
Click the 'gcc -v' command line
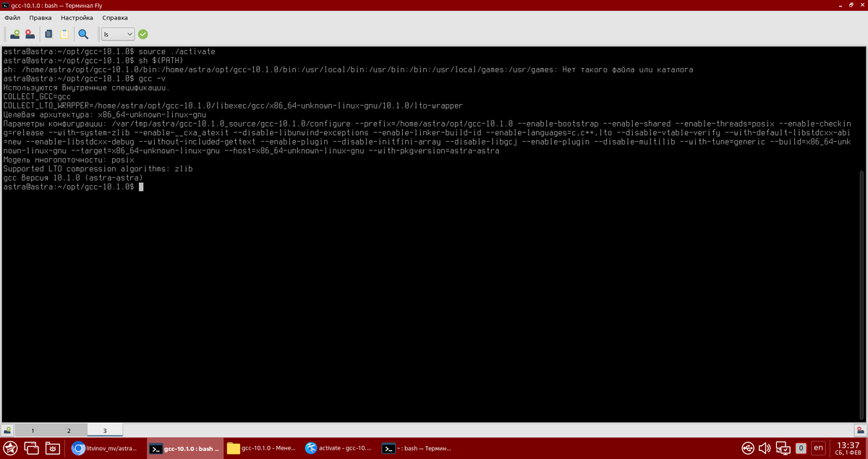tap(84, 78)
